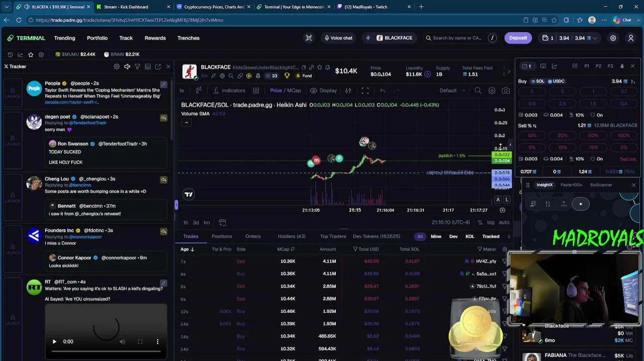Play the RT tweet video

(54, 341)
